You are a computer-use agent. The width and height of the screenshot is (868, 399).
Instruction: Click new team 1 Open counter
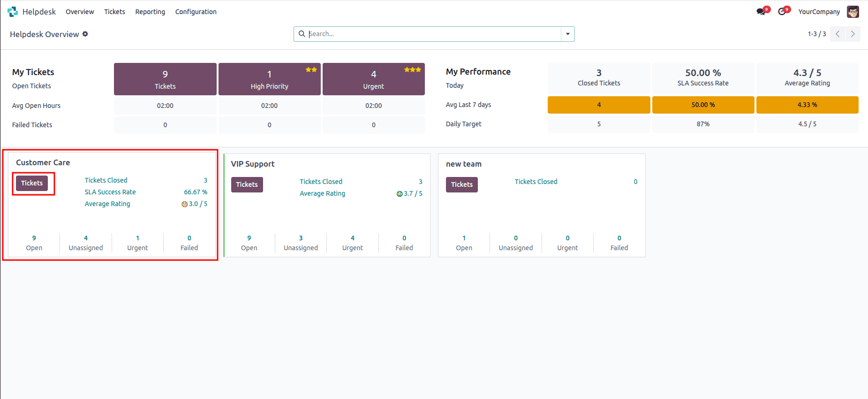pos(464,243)
